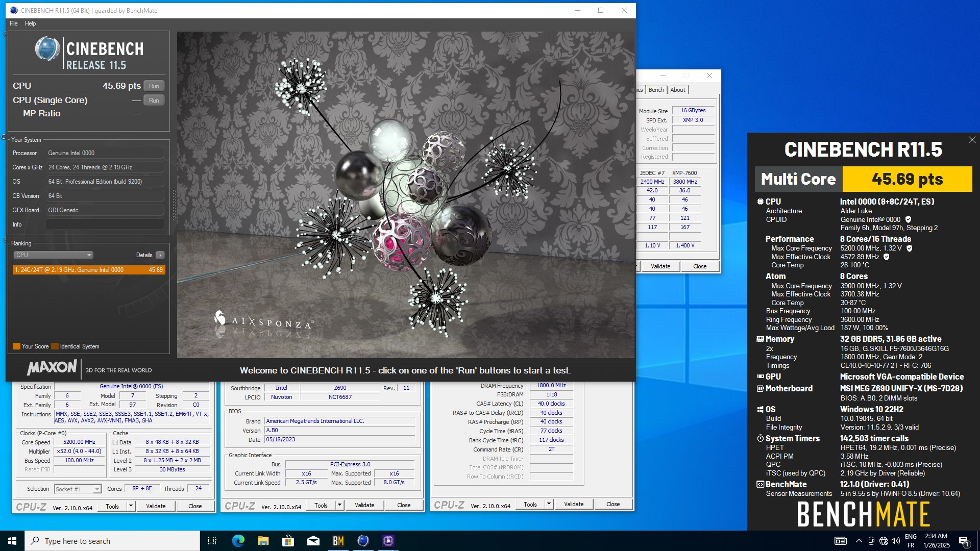Run the CPU multi-core test

click(154, 86)
